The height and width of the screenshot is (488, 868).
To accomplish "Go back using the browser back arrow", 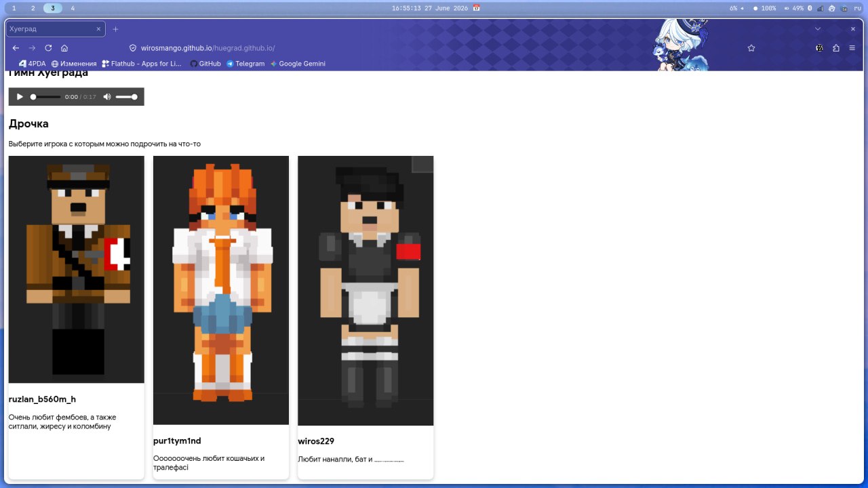I will pyautogui.click(x=16, y=48).
